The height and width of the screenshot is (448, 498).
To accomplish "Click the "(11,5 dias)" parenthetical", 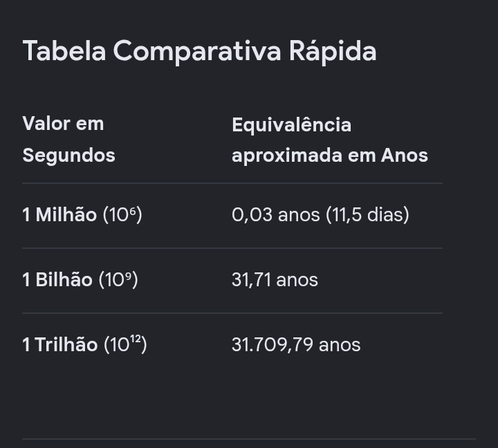I will click(367, 214).
